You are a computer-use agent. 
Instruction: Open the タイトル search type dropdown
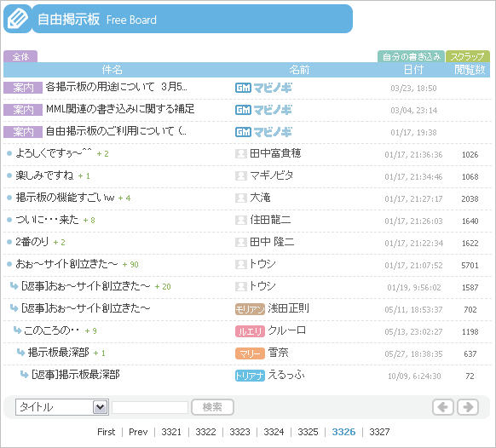(x=62, y=407)
